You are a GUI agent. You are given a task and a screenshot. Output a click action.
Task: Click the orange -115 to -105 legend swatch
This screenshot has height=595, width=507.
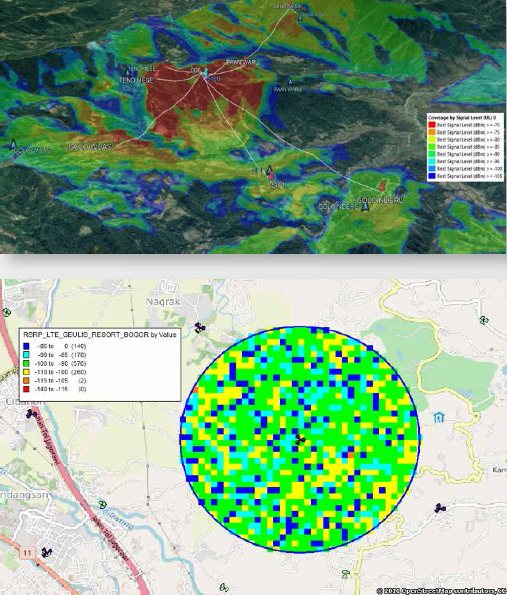[26, 381]
